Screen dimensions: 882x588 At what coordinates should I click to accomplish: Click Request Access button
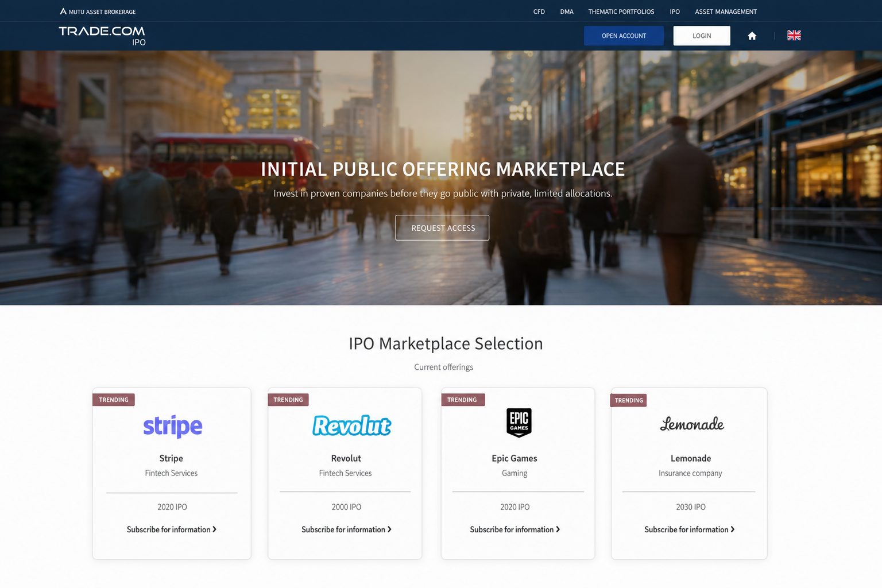442,228
